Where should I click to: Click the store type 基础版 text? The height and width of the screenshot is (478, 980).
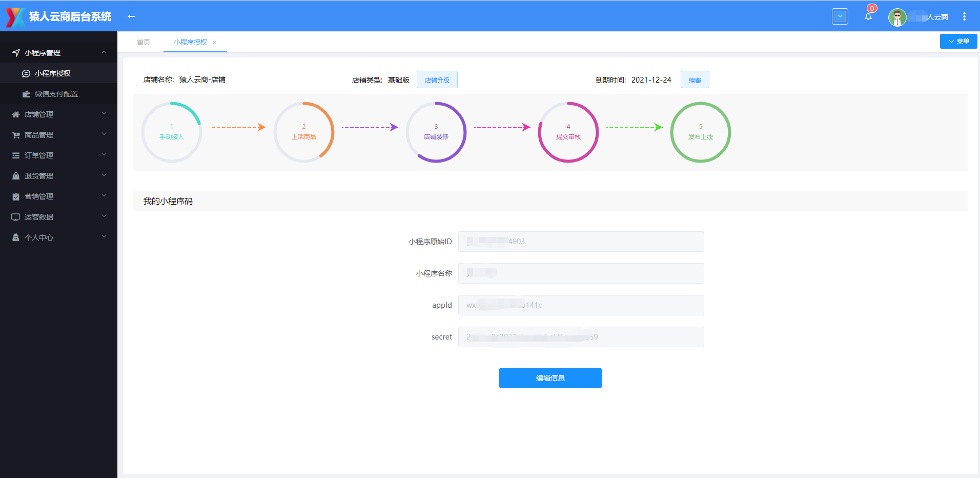click(399, 80)
